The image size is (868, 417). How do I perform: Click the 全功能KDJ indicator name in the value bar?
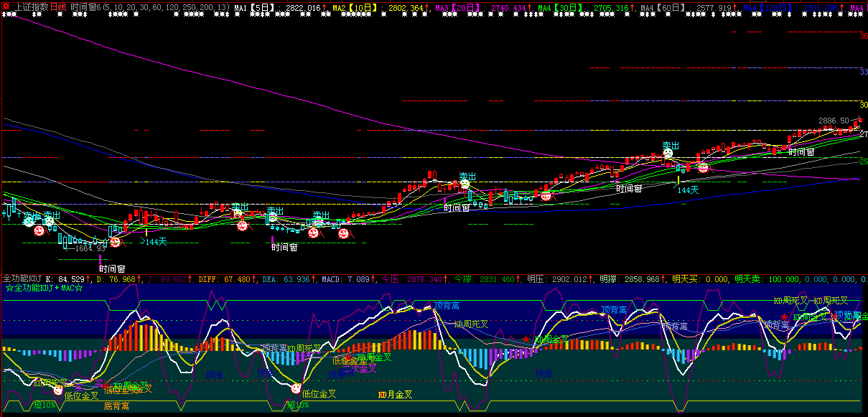(x=22, y=278)
